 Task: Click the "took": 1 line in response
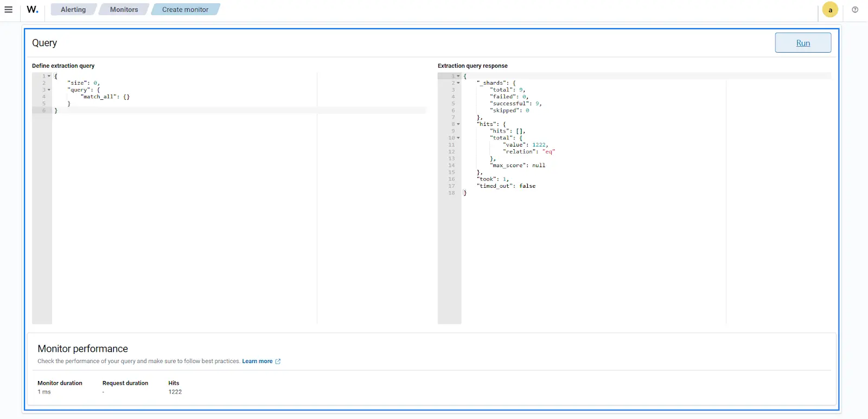click(x=493, y=179)
